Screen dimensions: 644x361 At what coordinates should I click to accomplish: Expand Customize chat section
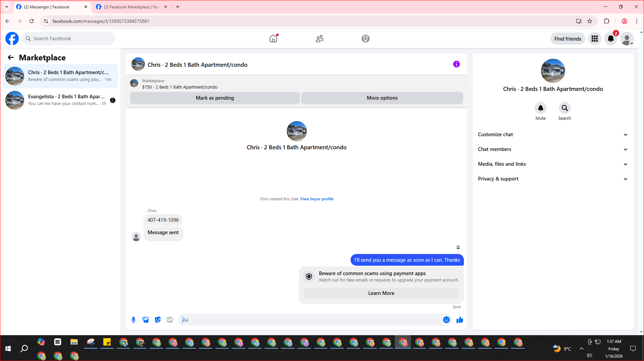[553, 135]
